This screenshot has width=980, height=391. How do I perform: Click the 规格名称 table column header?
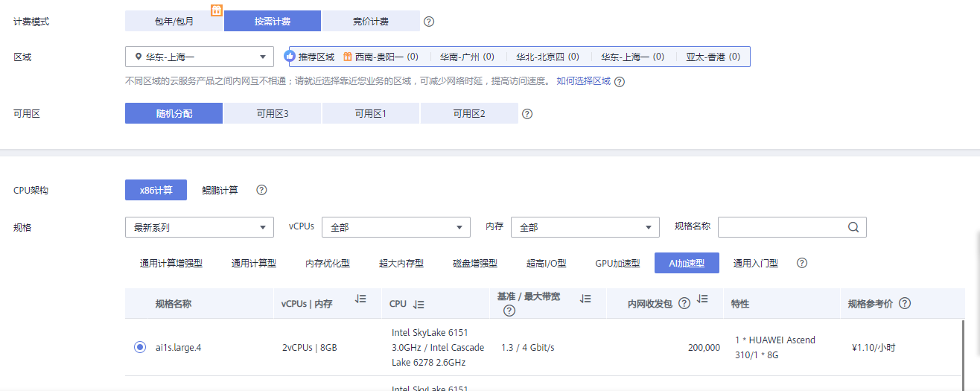pyautogui.click(x=174, y=304)
